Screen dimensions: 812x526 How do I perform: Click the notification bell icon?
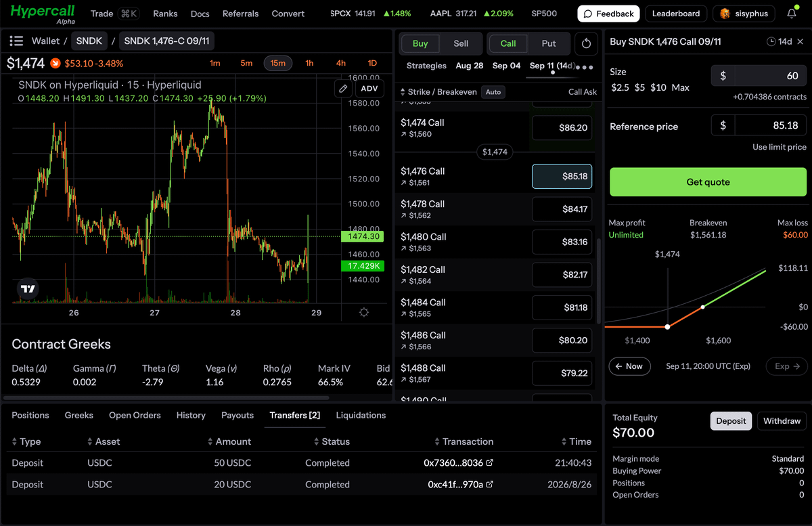(792, 14)
